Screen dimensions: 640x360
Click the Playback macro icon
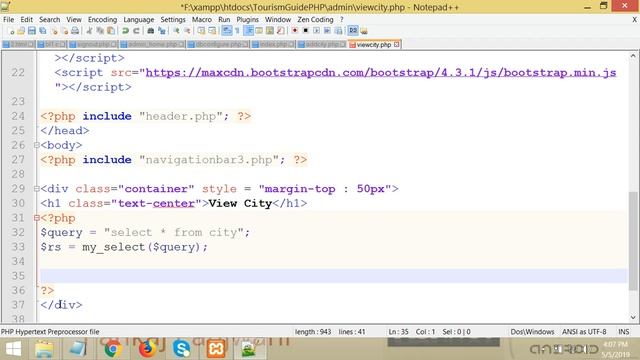tap(316, 31)
